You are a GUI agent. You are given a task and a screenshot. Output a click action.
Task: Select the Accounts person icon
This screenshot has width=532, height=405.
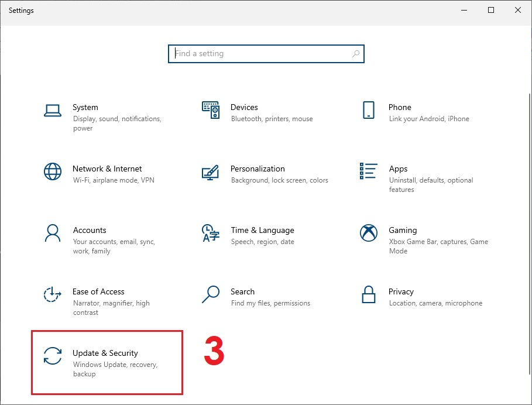53,233
